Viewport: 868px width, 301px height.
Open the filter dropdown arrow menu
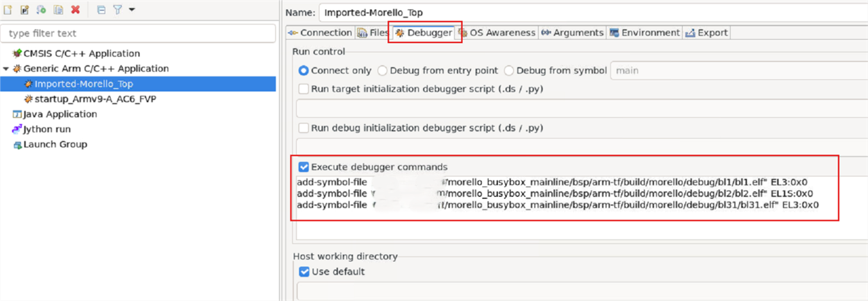(x=131, y=10)
